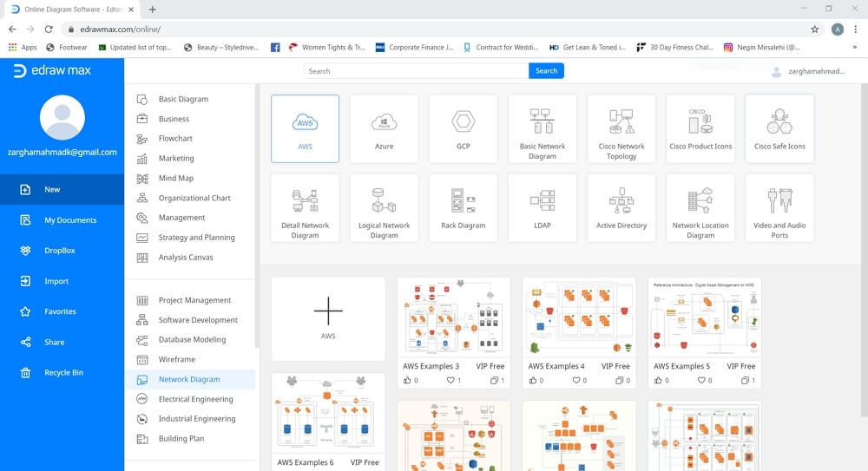The image size is (868, 471).
Task: Open the Active Directory tile
Action: pyautogui.click(x=621, y=207)
